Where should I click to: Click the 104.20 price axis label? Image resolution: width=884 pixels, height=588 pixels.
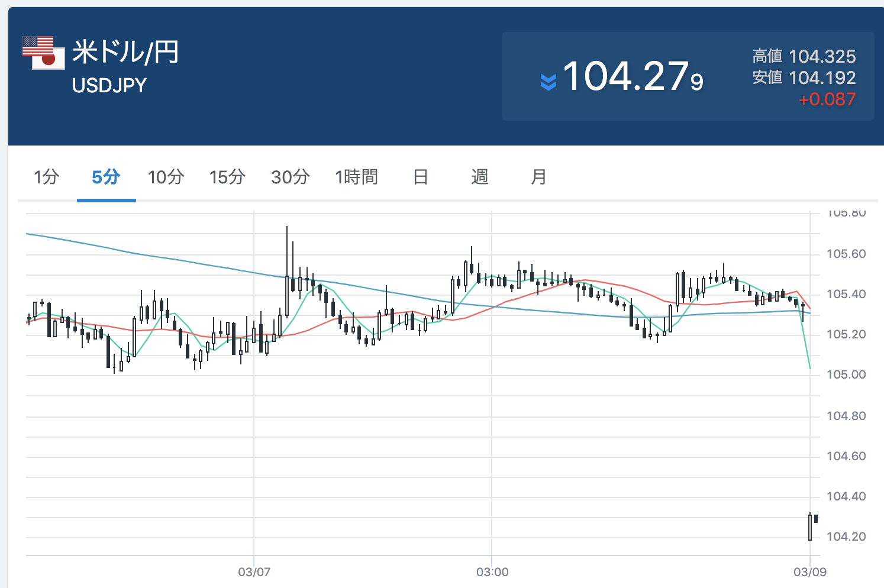(846, 537)
